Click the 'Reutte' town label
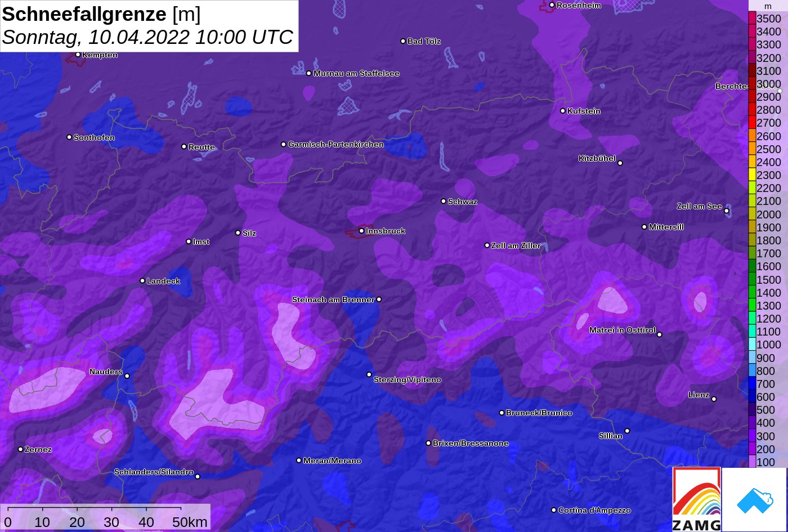 (202, 147)
